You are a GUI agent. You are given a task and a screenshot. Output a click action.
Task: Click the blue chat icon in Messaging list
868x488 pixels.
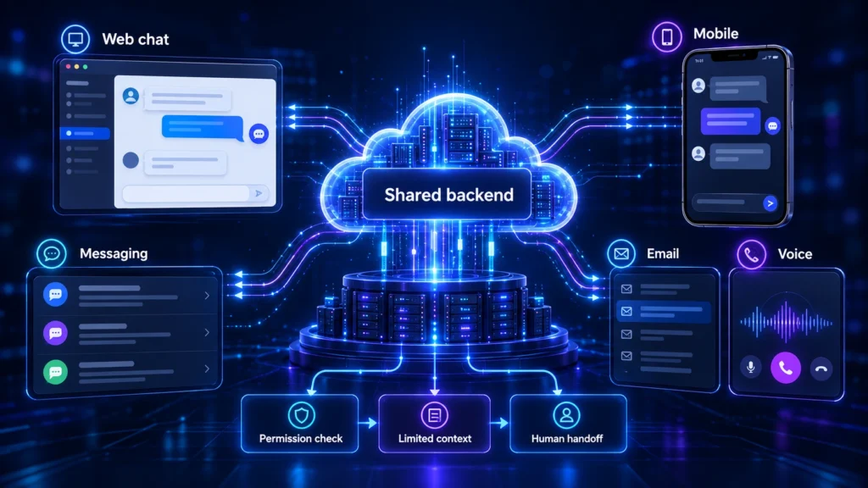pos(55,294)
